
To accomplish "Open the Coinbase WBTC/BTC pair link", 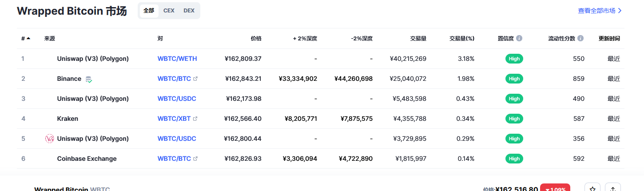I will tap(174, 159).
